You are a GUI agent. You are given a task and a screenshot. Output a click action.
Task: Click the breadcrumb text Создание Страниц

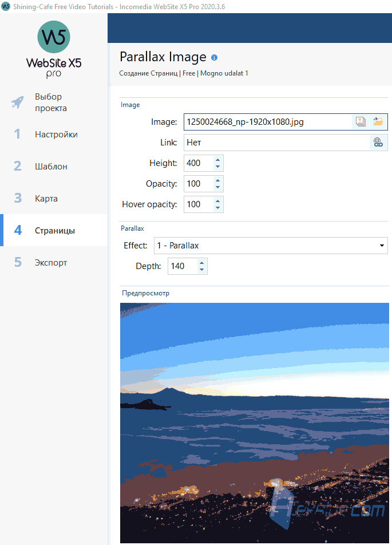148,73
